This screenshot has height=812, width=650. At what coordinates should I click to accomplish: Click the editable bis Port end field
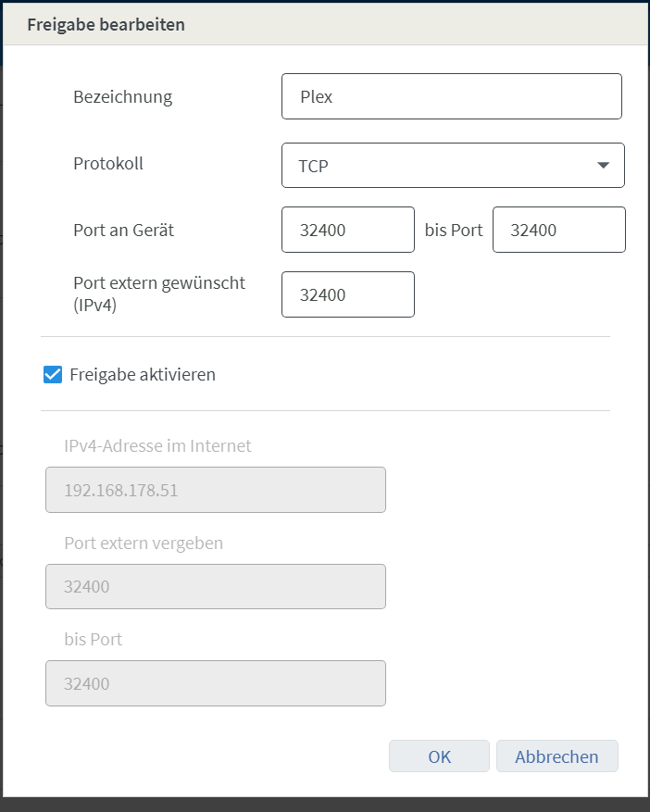tap(558, 231)
